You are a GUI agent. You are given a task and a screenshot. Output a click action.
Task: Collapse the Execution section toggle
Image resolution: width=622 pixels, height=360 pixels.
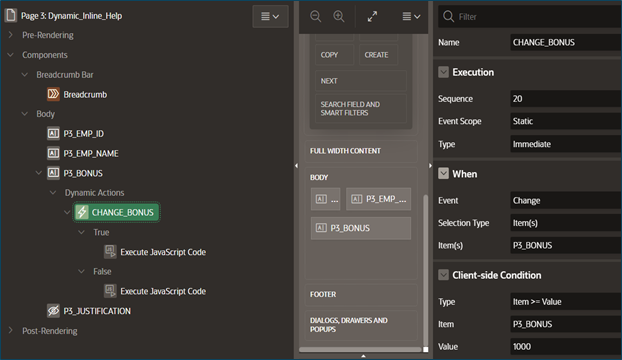click(443, 72)
